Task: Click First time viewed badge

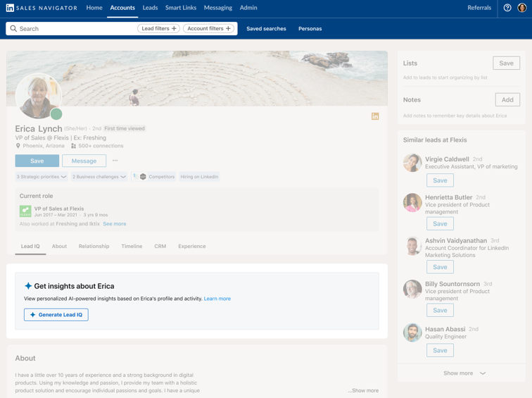Action: (x=125, y=128)
